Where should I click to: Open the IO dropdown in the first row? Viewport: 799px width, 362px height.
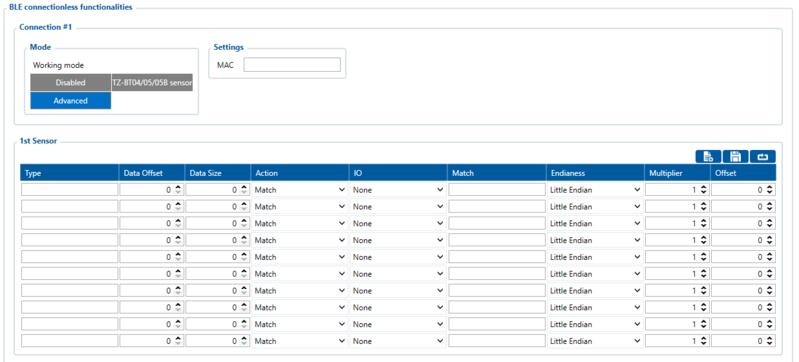[398, 190]
